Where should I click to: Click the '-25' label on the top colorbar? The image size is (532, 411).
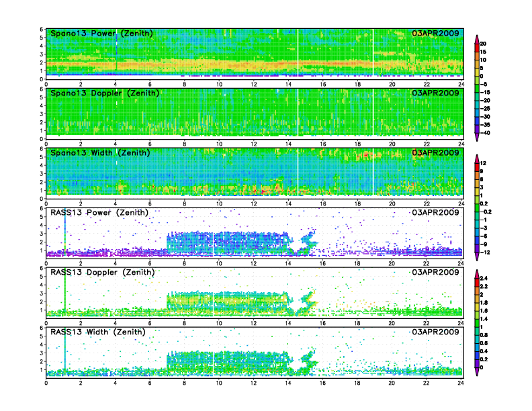pyautogui.click(x=485, y=109)
